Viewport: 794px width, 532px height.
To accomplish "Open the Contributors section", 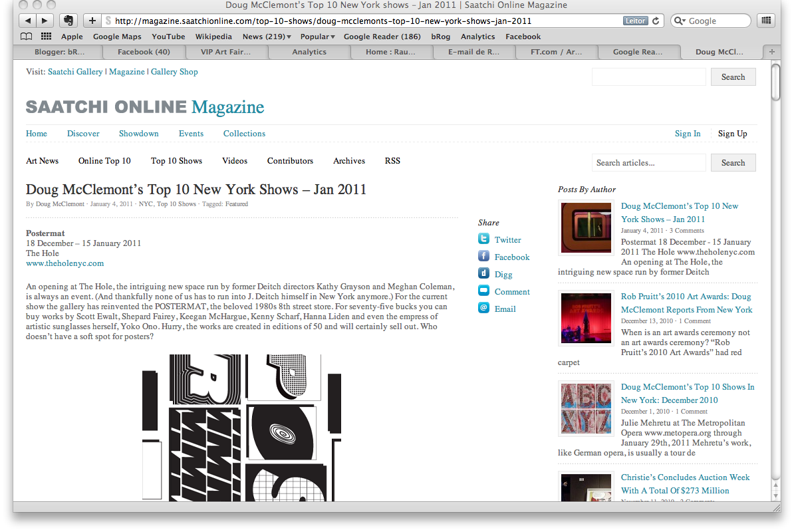I will pos(290,161).
